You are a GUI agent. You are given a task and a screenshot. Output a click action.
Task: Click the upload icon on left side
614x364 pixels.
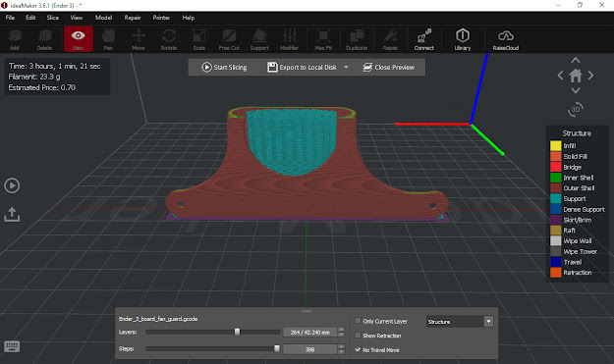click(12, 214)
